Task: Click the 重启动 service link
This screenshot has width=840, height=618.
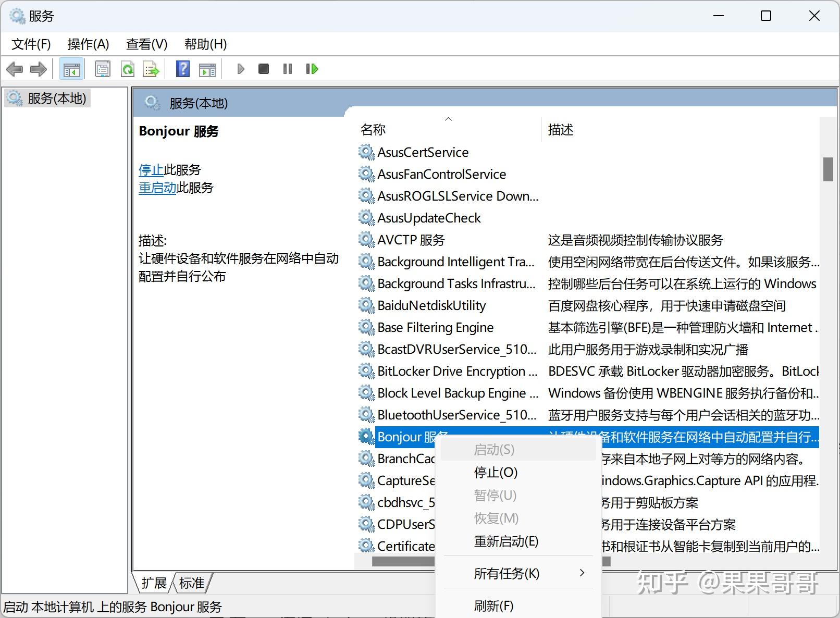Action: (x=157, y=188)
